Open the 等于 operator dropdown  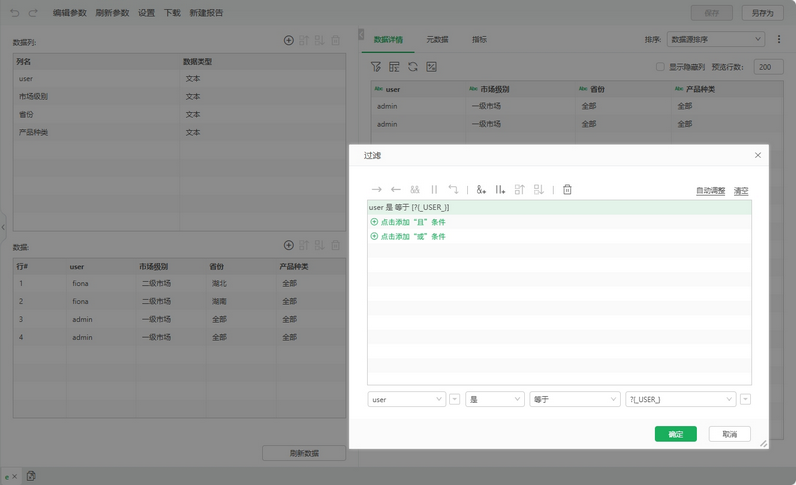pyautogui.click(x=574, y=399)
